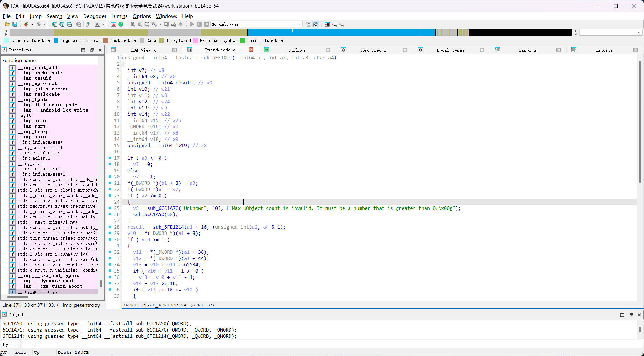
Task: Close the Output panel
Action: click(x=639, y=315)
